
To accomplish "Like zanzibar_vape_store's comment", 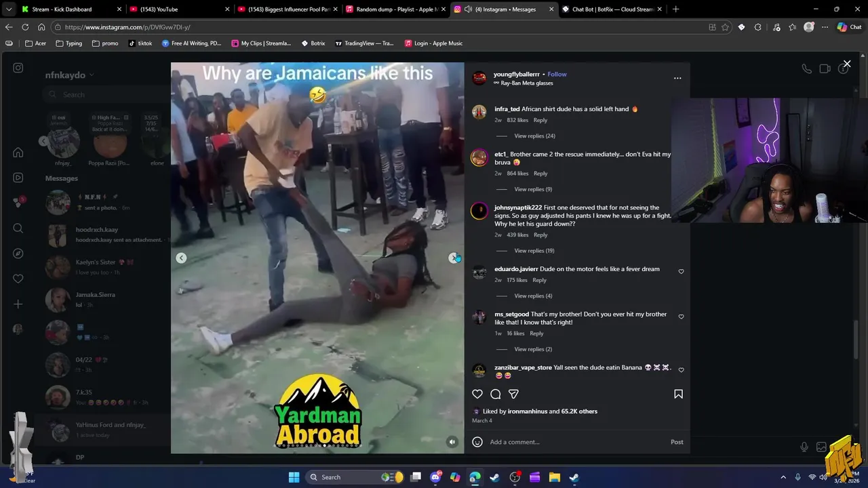I will point(682,370).
